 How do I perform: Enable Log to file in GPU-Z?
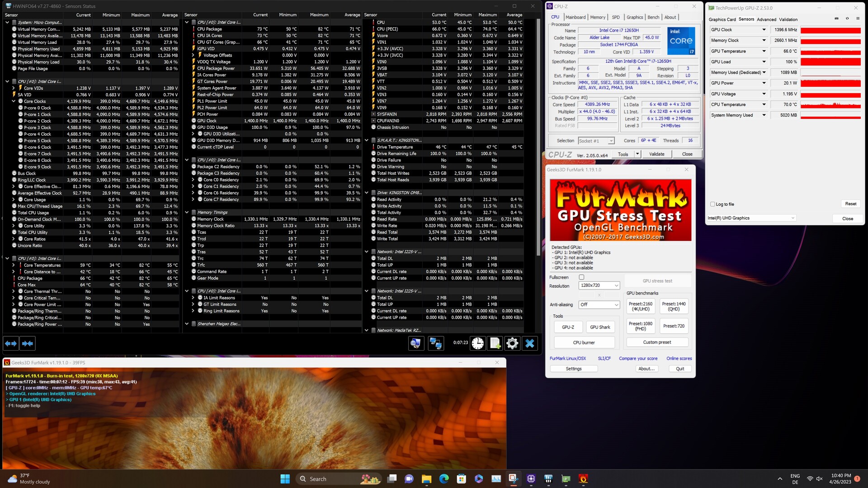[713, 204]
